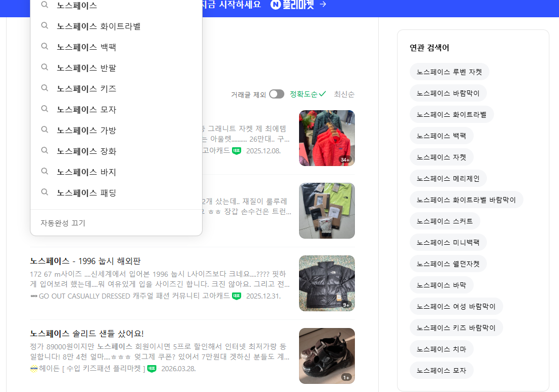Viewport: 559px width, 392px height.
Task: Click the green 대표 badge on 2025.12.08 post
Action: pyautogui.click(x=237, y=150)
